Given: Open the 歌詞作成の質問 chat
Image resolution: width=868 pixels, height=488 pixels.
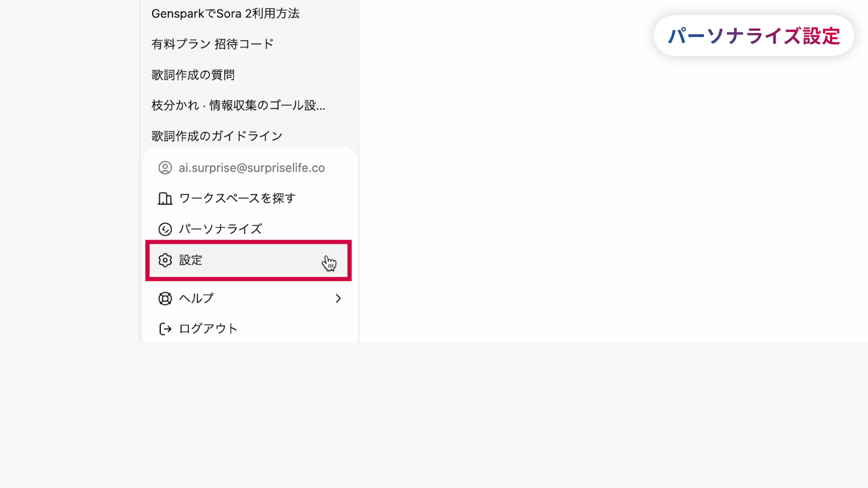Looking at the screenshot, I should [x=193, y=75].
